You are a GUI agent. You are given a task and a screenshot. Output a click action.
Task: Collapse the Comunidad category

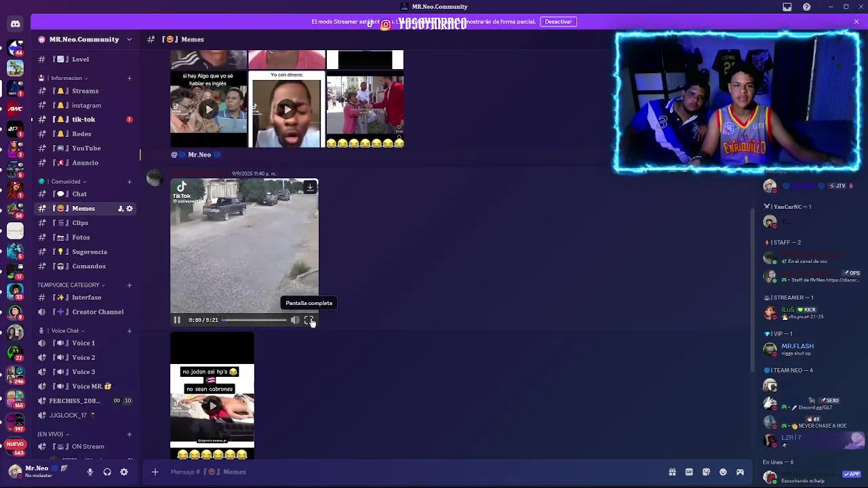(66, 182)
